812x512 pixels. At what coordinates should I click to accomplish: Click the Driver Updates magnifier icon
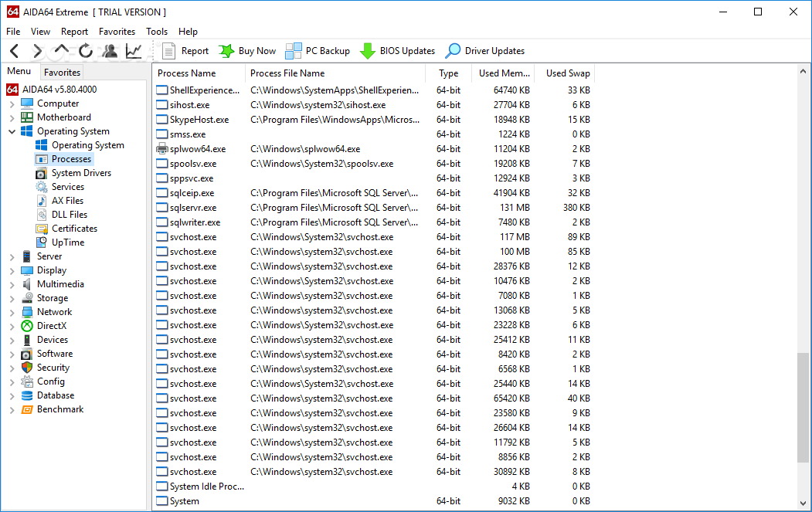tap(453, 51)
